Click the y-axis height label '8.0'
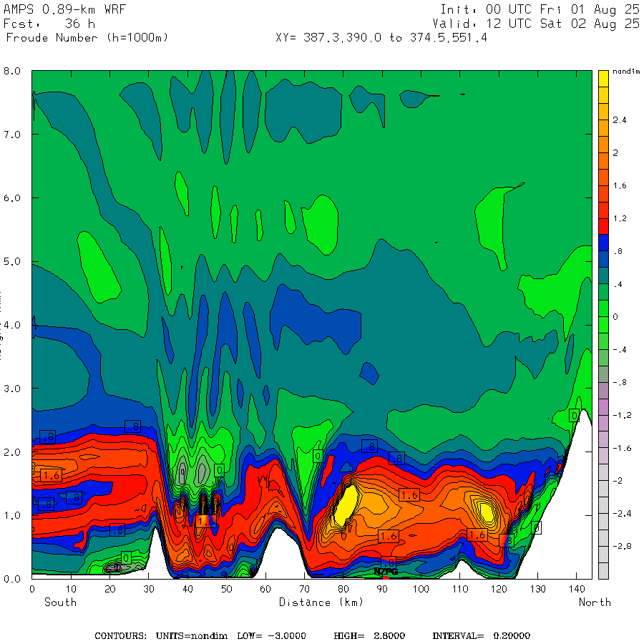 point(12,71)
